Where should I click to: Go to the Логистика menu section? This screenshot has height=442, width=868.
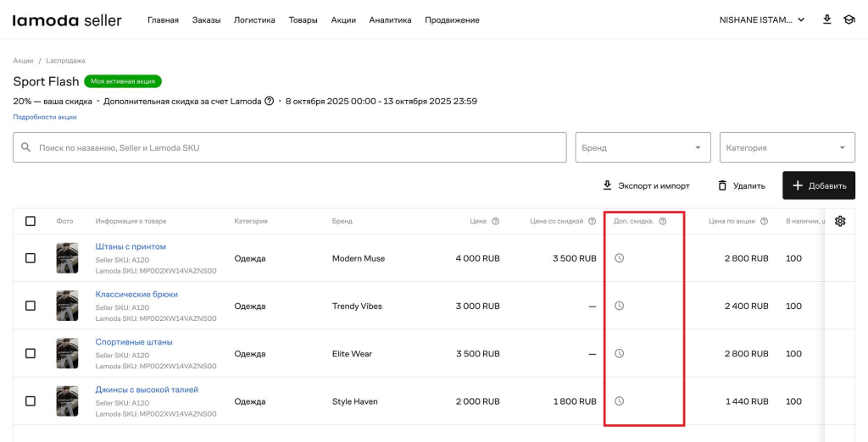[x=254, y=20]
